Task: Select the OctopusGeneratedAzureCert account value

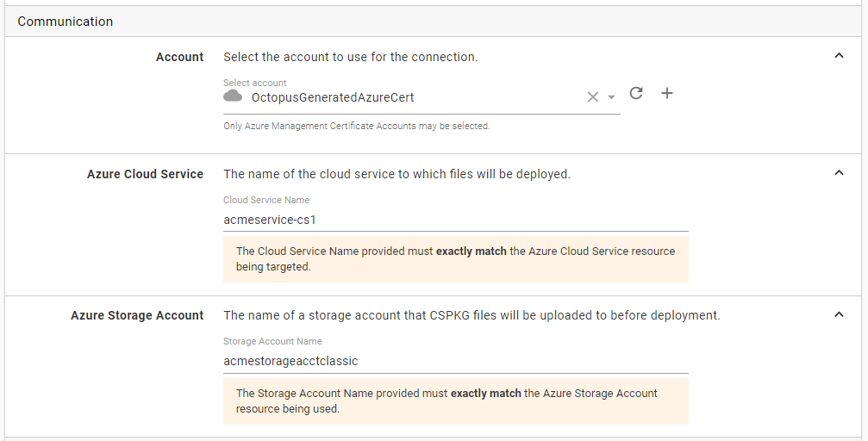Action: point(333,97)
